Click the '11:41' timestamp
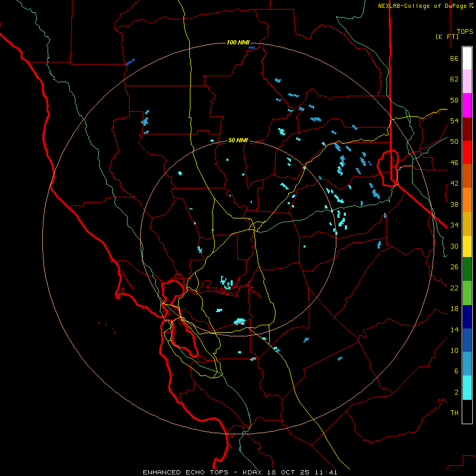 (x=325, y=472)
